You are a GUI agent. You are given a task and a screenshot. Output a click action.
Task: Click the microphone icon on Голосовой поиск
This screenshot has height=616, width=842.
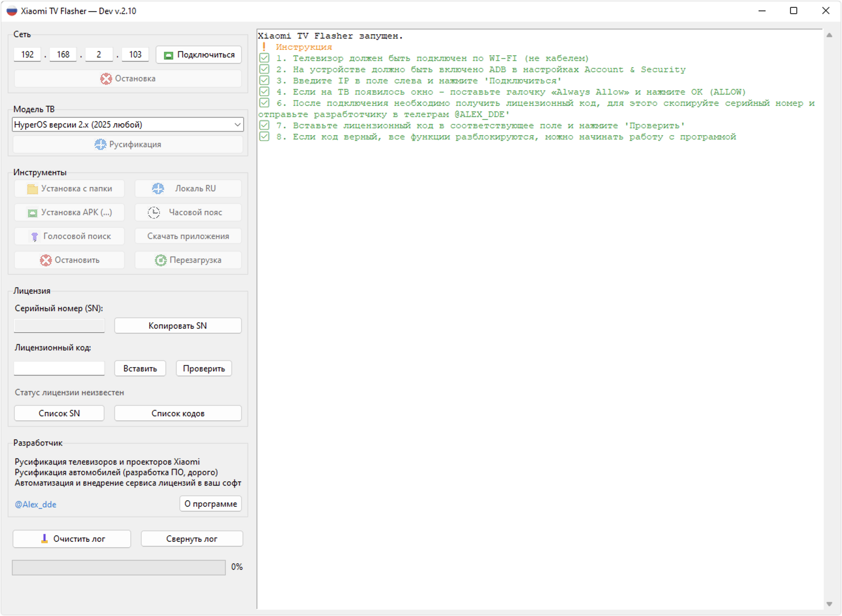pos(34,237)
